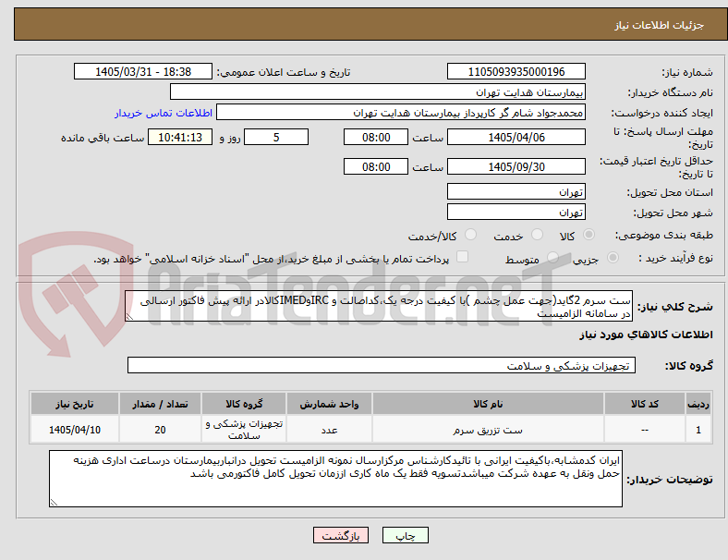Click the ست تزریق سرم table cell
Image resolution: width=728 pixels, height=560 pixels.
pos(488,430)
